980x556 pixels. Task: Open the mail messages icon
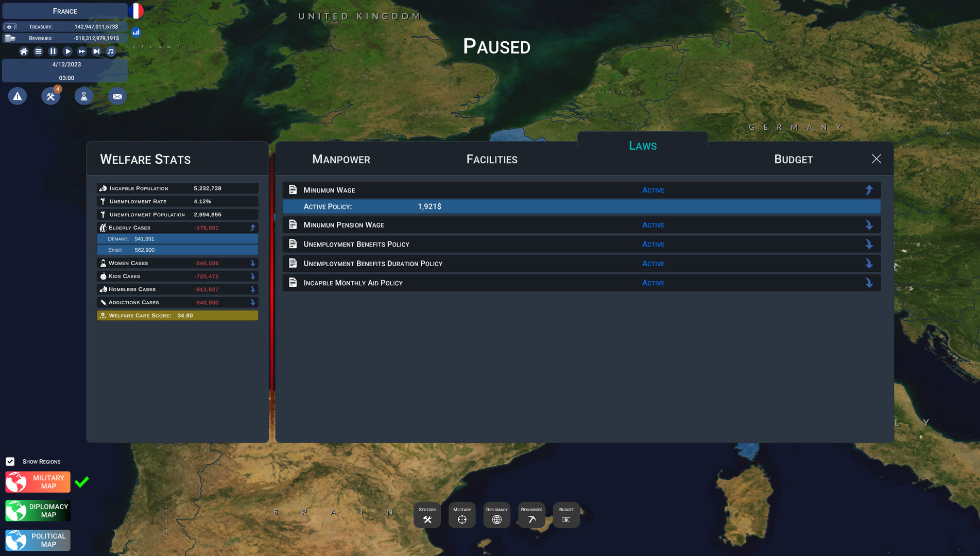[x=117, y=96]
